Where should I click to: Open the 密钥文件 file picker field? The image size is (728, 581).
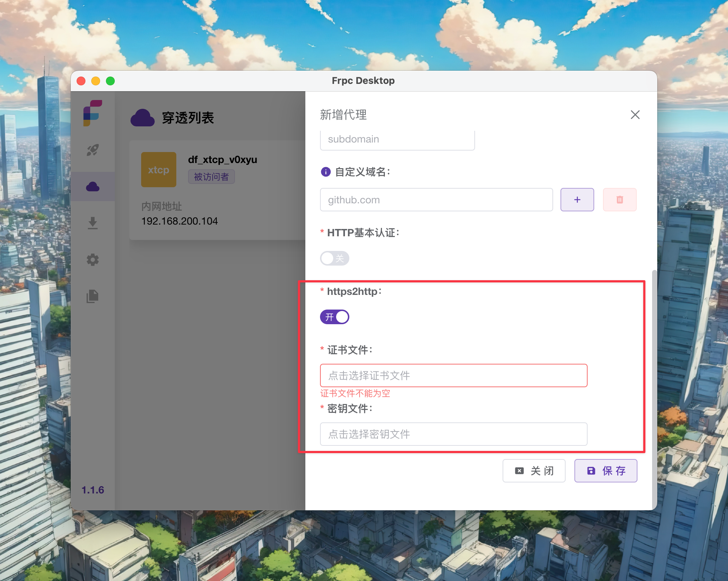453,434
